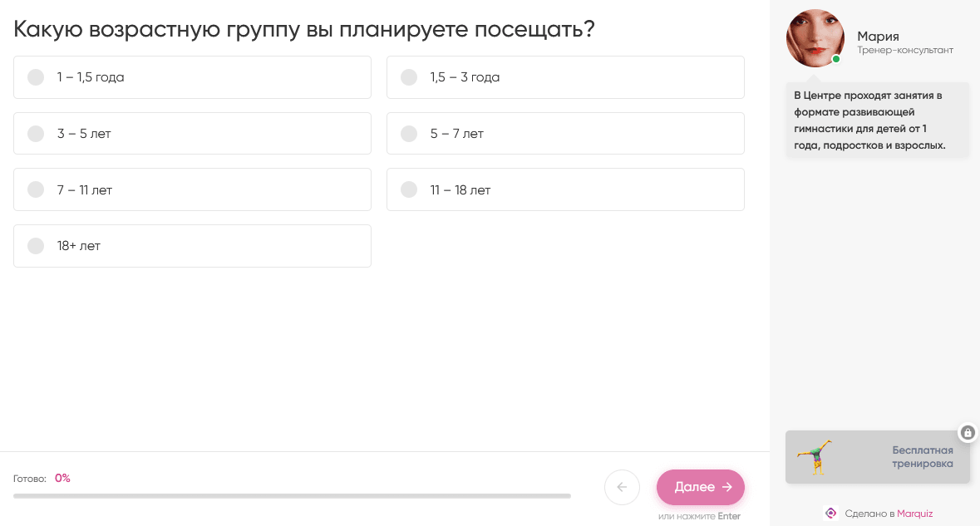The width and height of the screenshot is (980, 526).
Task: Click the consultant's message bubble
Action: [x=877, y=120]
